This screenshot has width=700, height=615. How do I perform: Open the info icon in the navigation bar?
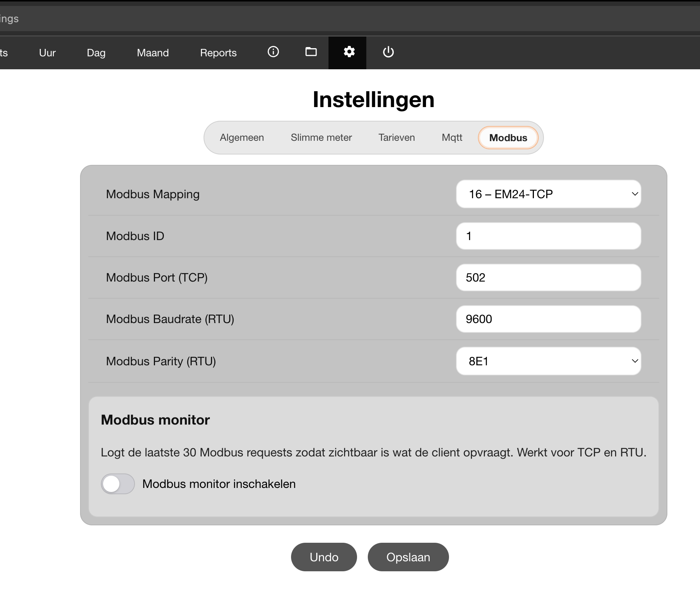[x=273, y=52]
